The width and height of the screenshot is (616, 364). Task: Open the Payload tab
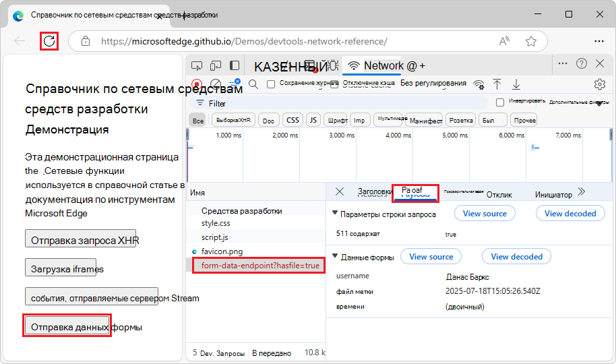point(415,192)
